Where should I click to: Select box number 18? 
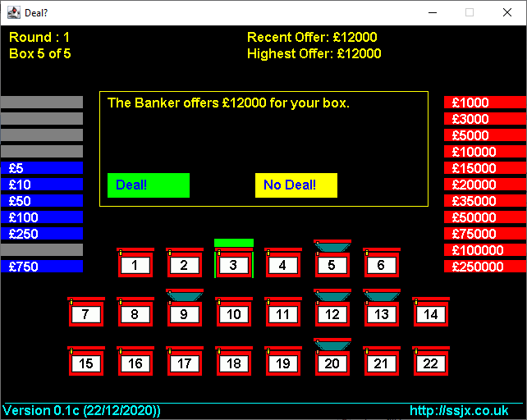tap(234, 361)
